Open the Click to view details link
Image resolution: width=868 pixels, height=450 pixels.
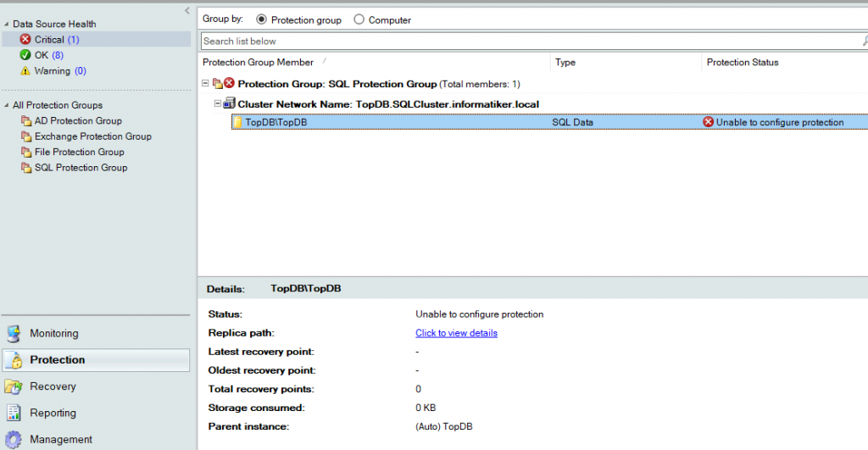click(456, 333)
